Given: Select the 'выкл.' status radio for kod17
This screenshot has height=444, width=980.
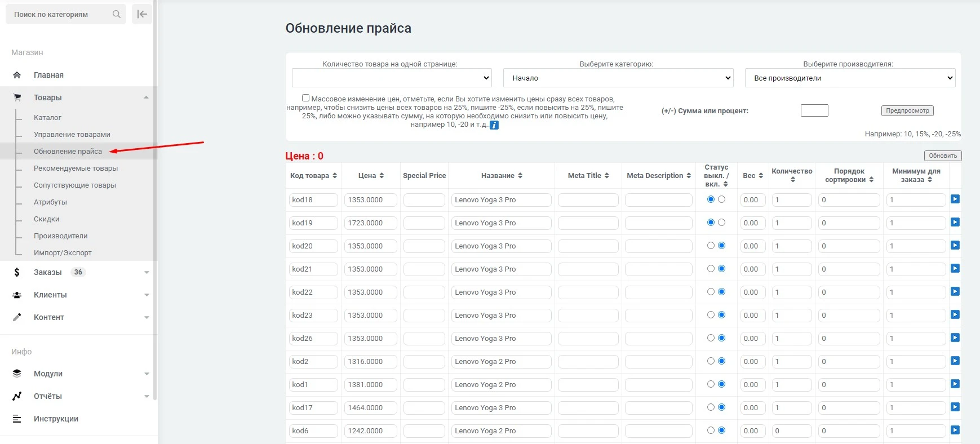Looking at the screenshot, I should pyautogui.click(x=711, y=407).
